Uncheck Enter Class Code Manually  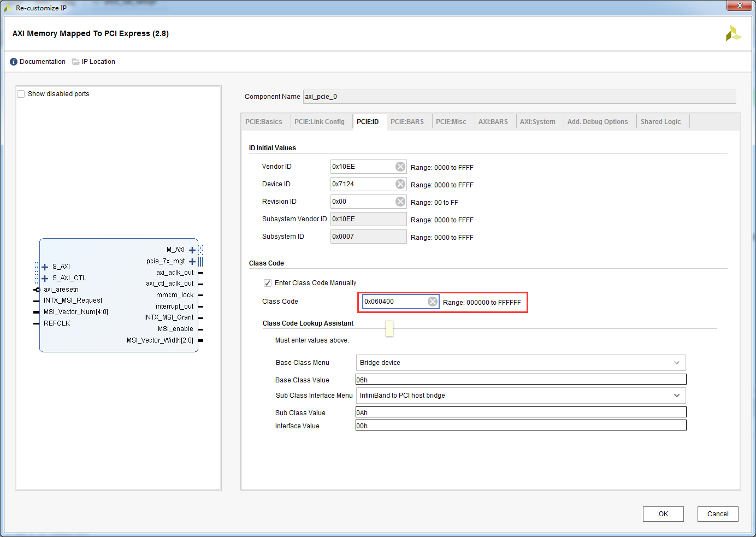(x=268, y=283)
